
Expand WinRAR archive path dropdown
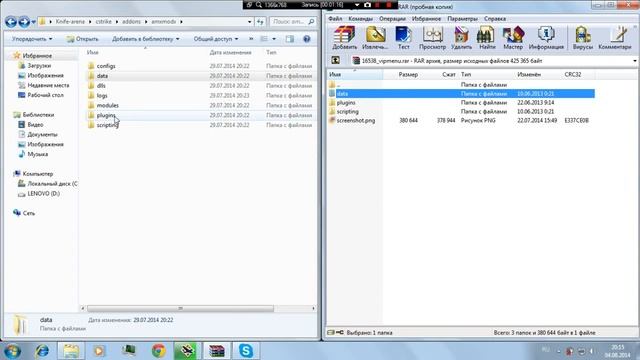pyautogui.click(x=635, y=61)
